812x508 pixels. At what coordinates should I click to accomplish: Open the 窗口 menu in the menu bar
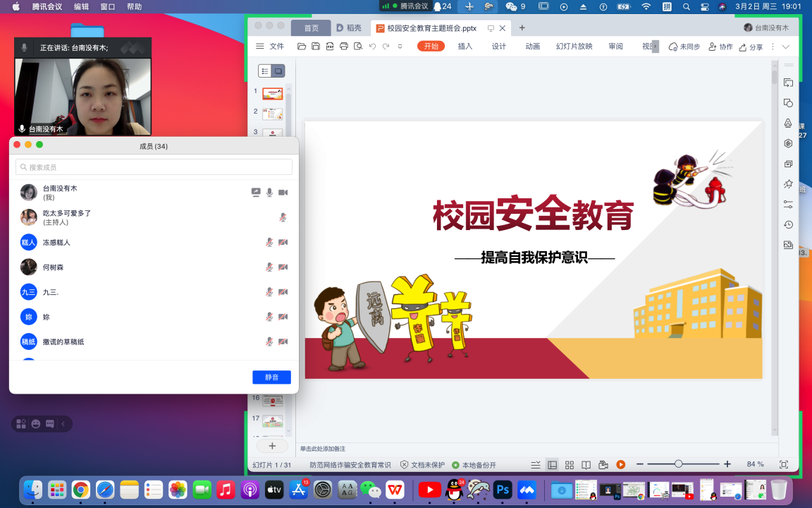click(x=108, y=6)
